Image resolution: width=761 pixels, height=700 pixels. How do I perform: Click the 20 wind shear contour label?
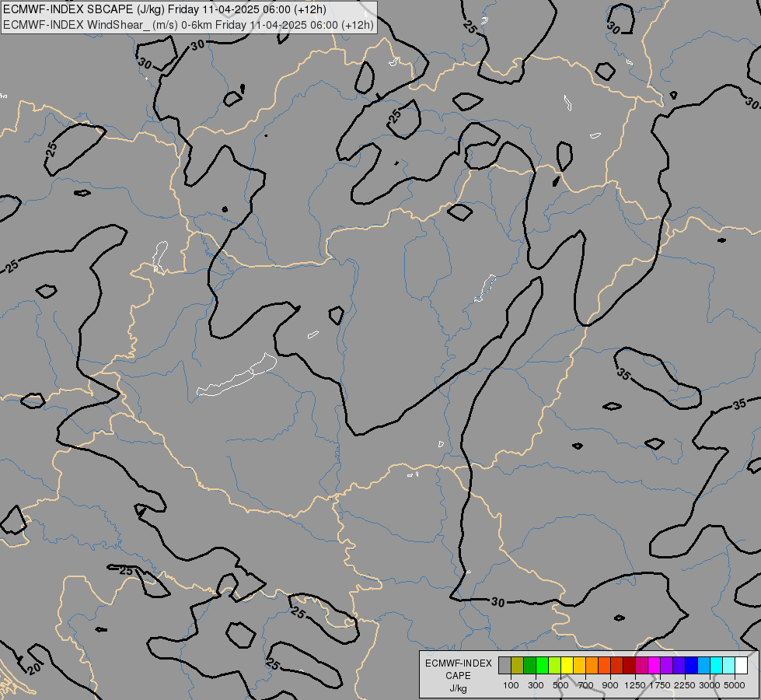pos(34,670)
